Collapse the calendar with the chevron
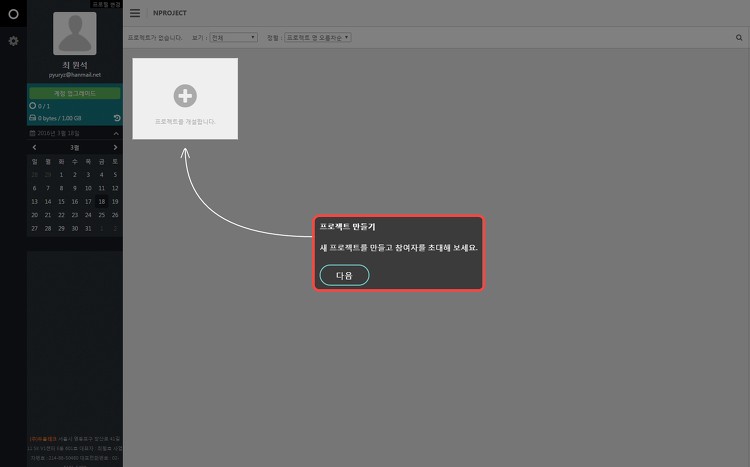This screenshot has width=750, height=467. (x=116, y=133)
